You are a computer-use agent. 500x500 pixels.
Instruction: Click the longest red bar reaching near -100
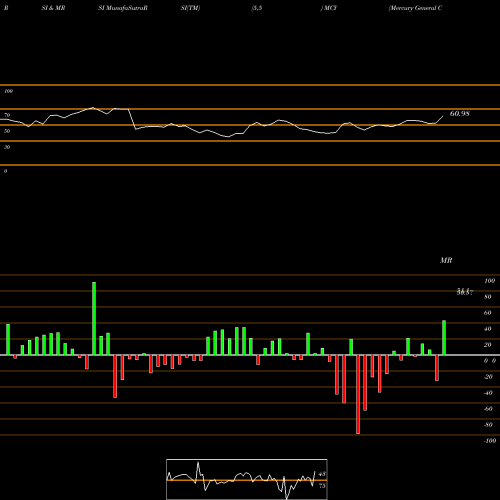point(358,394)
